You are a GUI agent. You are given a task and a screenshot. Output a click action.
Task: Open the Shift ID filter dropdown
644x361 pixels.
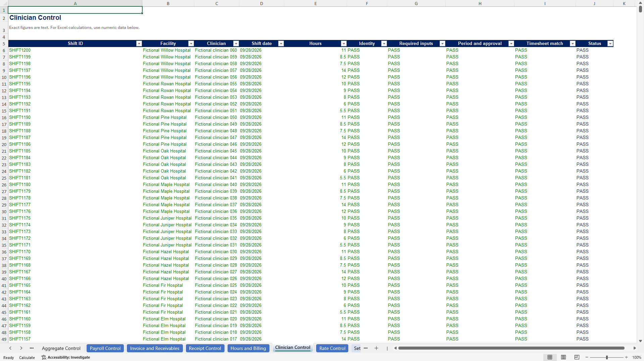[139, 44]
